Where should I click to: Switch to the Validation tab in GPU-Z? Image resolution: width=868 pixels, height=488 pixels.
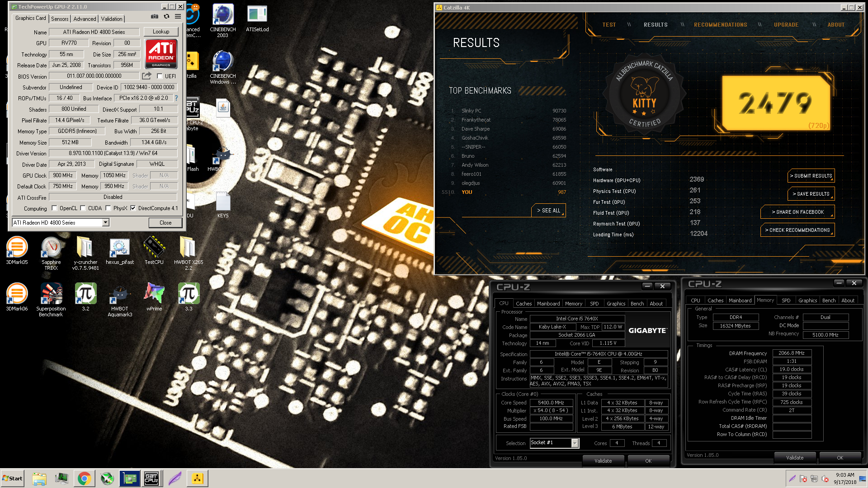point(112,19)
